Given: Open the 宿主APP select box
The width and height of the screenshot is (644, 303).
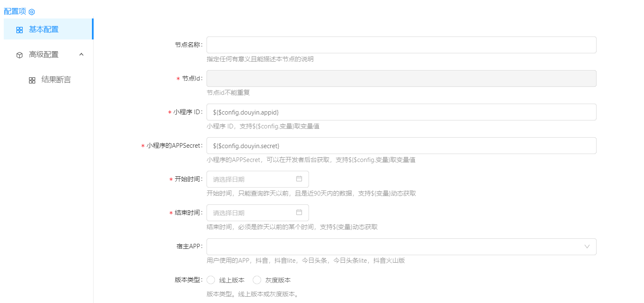Looking at the screenshot, I should point(390,246).
